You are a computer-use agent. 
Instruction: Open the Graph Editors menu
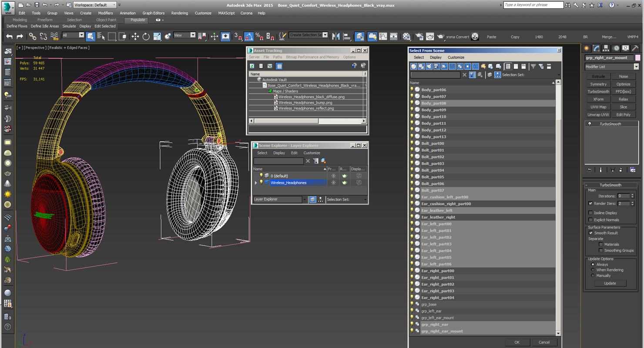pyautogui.click(x=154, y=13)
